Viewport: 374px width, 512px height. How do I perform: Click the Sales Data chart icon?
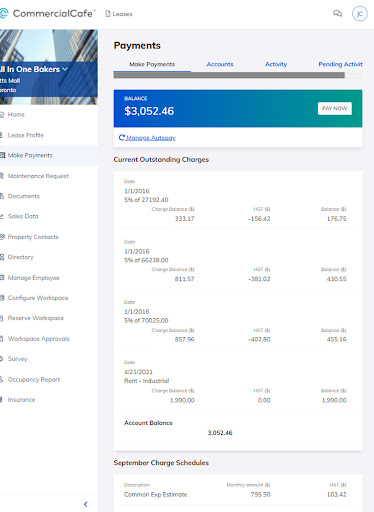click(2, 216)
